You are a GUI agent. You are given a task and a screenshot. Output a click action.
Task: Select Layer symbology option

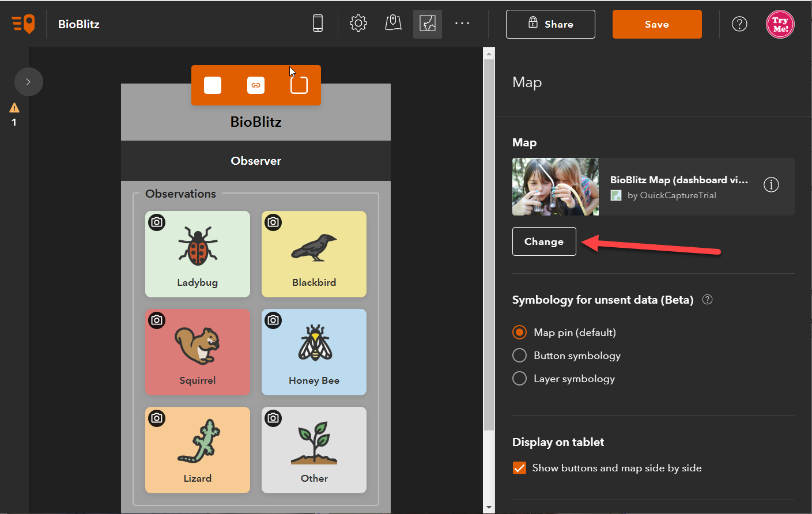(519, 379)
